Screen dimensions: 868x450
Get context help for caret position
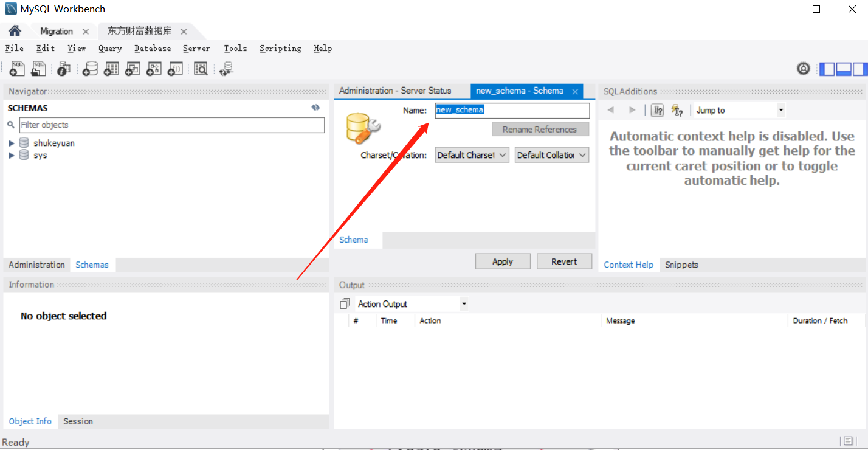point(657,110)
